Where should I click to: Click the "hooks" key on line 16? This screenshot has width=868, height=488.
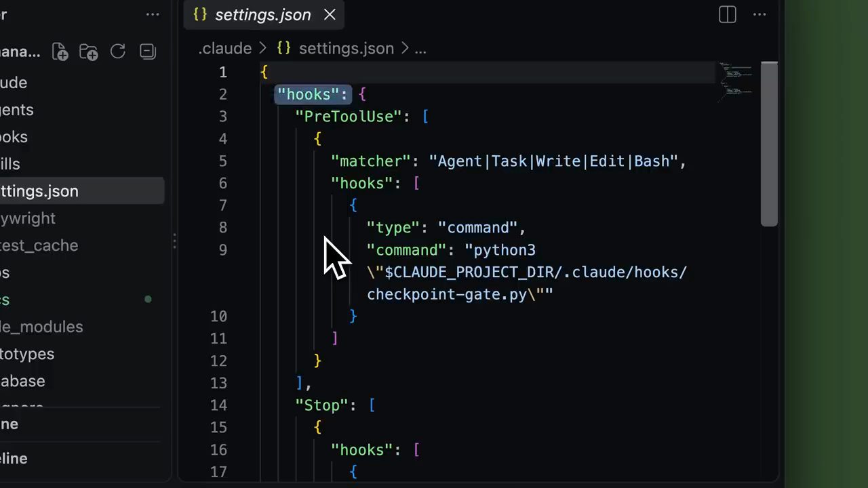pos(361,450)
